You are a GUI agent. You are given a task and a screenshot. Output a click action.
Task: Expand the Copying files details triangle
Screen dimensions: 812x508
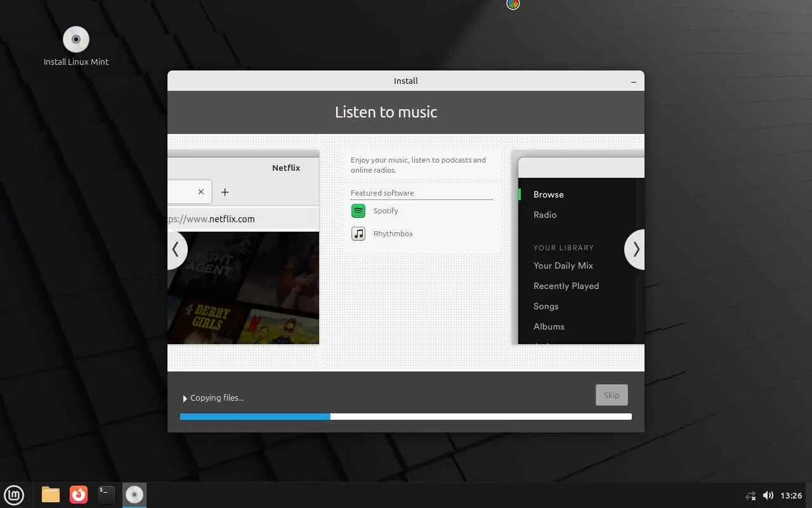(185, 398)
